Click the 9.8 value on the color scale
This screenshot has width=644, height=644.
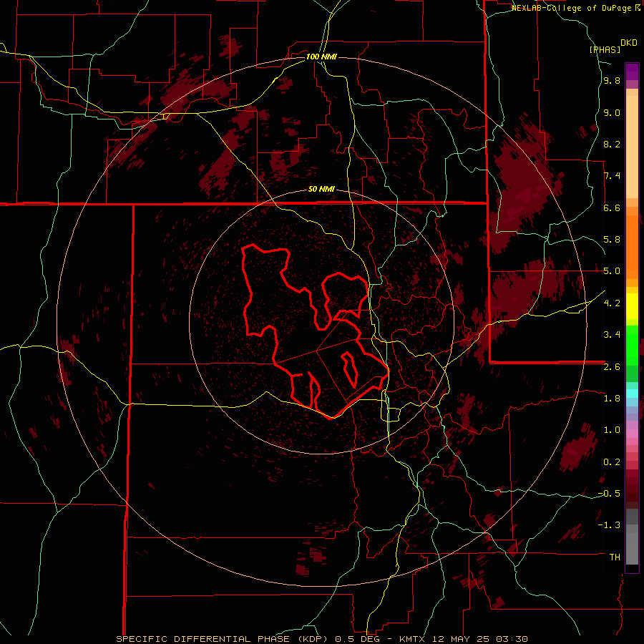point(612,81)
